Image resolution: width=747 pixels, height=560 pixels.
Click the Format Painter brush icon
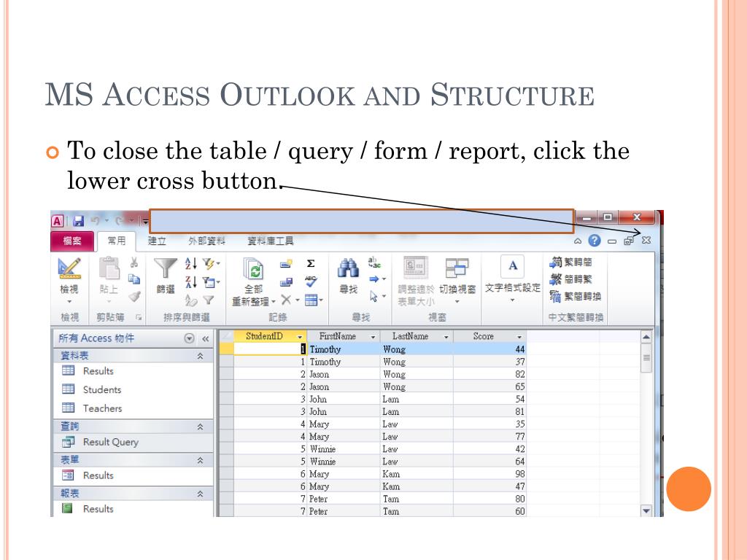pyautogui.click(x=134, y=297)
